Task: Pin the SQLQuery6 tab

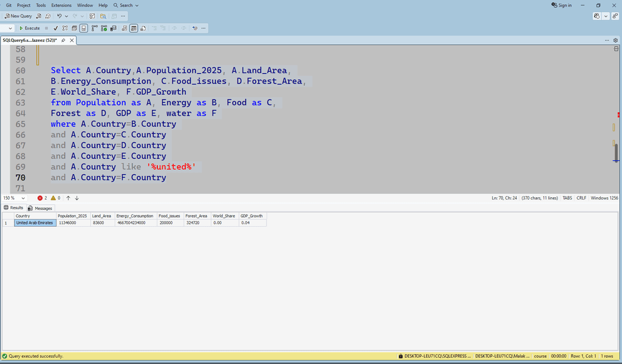Action: 63,40
